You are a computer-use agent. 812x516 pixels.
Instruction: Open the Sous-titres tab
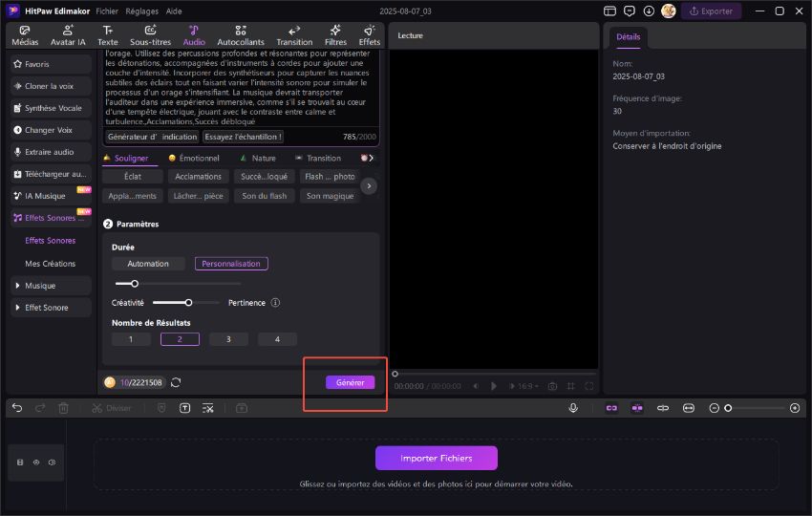(x=150, y=35)
